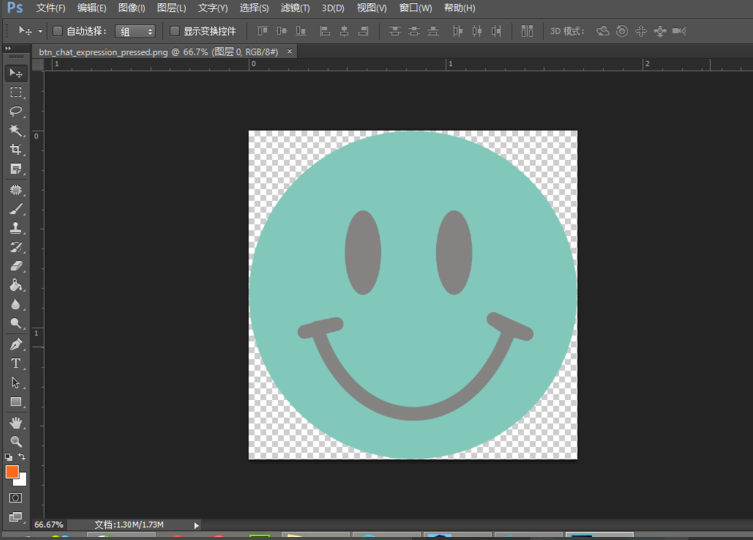Screen dimensions: 753x540
Task: Open the Move tool preset picker arrow
Action: (40, 31)
